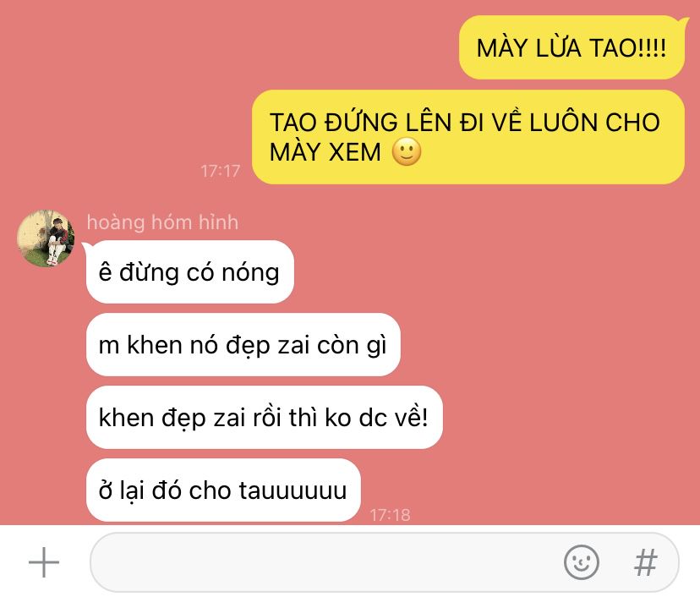Open the emoji sticker picker

(x=582, y=562)
